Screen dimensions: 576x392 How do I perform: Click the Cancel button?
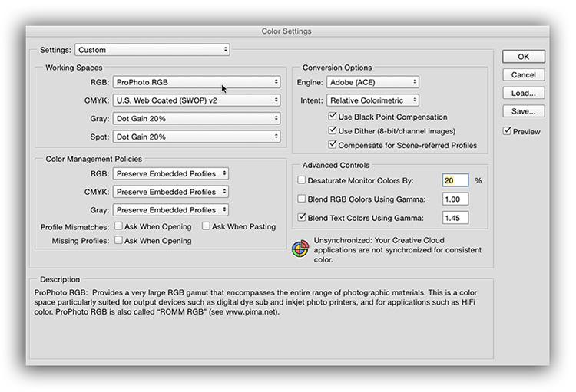click(524, 75)
